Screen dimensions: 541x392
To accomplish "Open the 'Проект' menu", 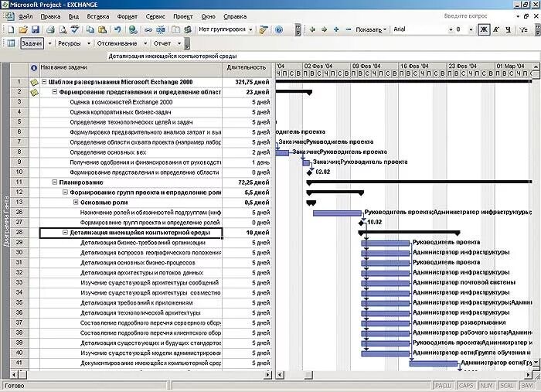I will point(183,16).
